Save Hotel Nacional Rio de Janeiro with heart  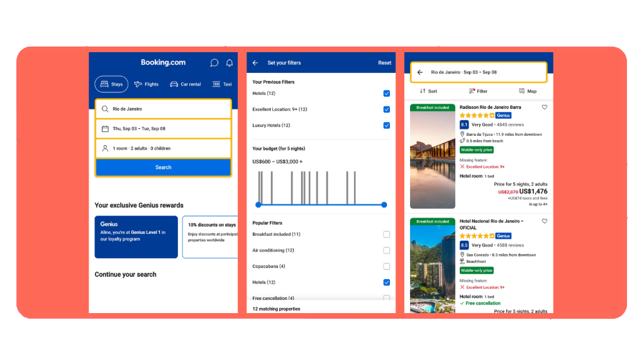tap(545, 221)
